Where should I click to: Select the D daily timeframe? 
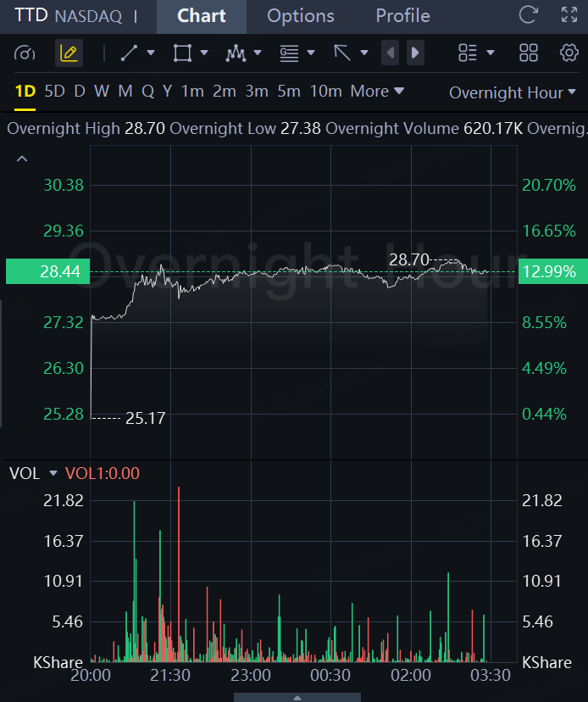point(79,92)
